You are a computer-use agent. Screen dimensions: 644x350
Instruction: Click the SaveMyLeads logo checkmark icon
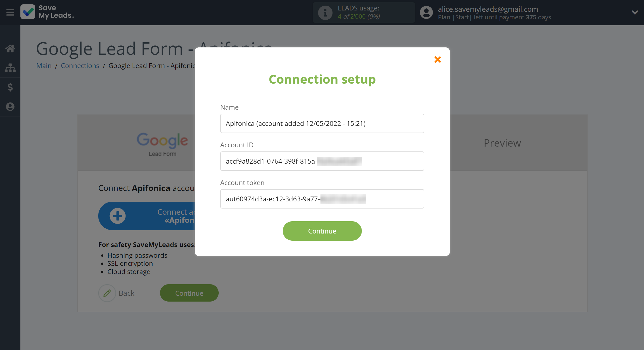(29, 12)
